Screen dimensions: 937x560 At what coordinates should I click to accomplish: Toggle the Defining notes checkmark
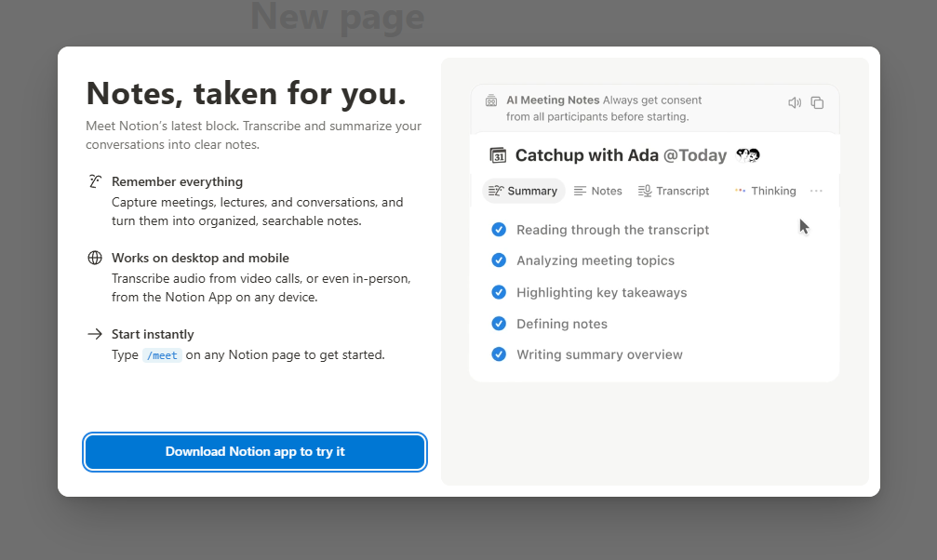[x=499, y=324]
